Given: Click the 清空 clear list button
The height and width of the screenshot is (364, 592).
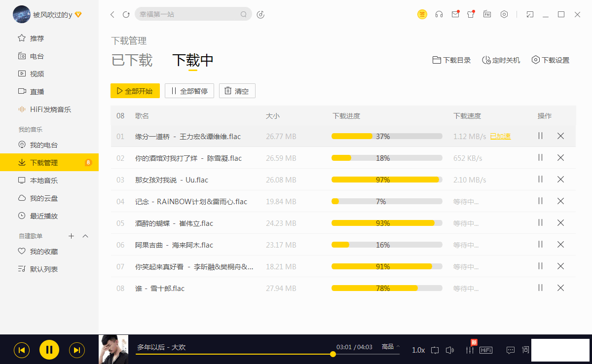Looking at the screenshot, I should [237, 91].
